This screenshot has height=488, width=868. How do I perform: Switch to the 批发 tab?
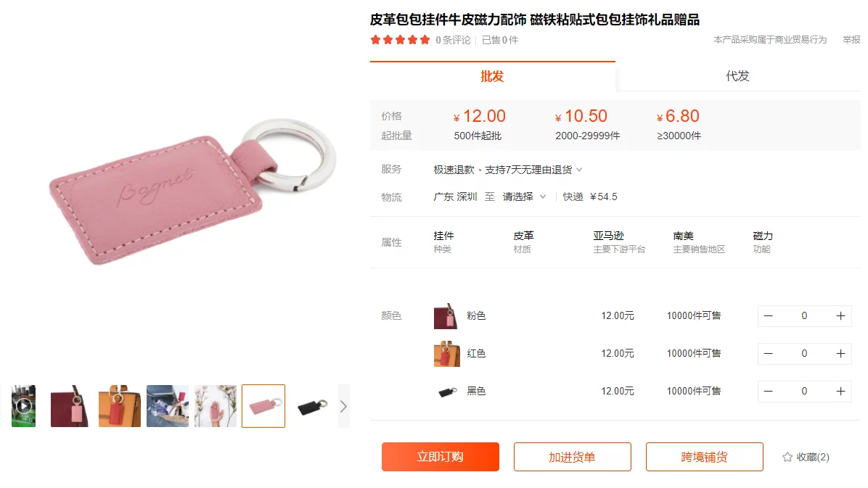pyautogui.click(x=492, y=76)
